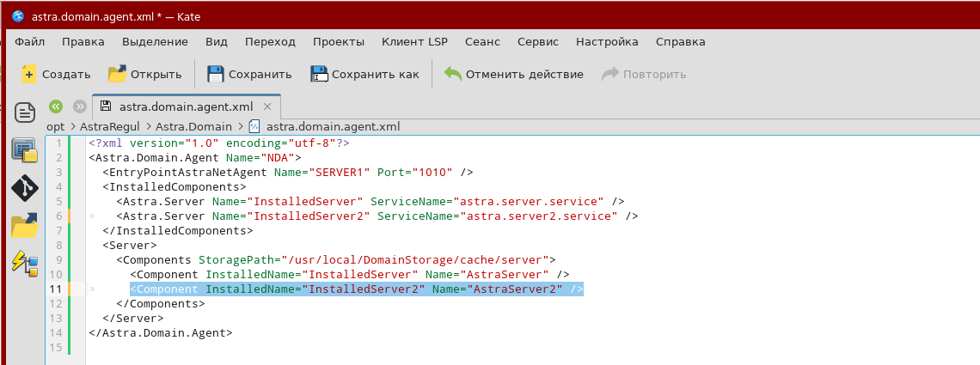Open the Filesystem Browser sidebar panel
This screenshot has height=365, width=980.
coord(25,226)
